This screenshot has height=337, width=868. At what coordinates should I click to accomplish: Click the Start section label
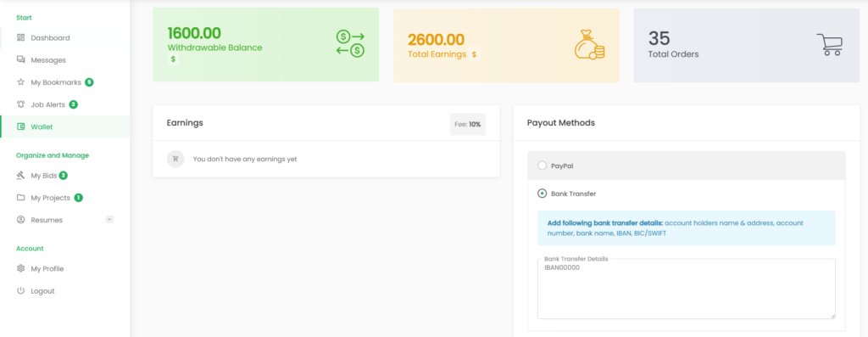[x=24, y=18]
